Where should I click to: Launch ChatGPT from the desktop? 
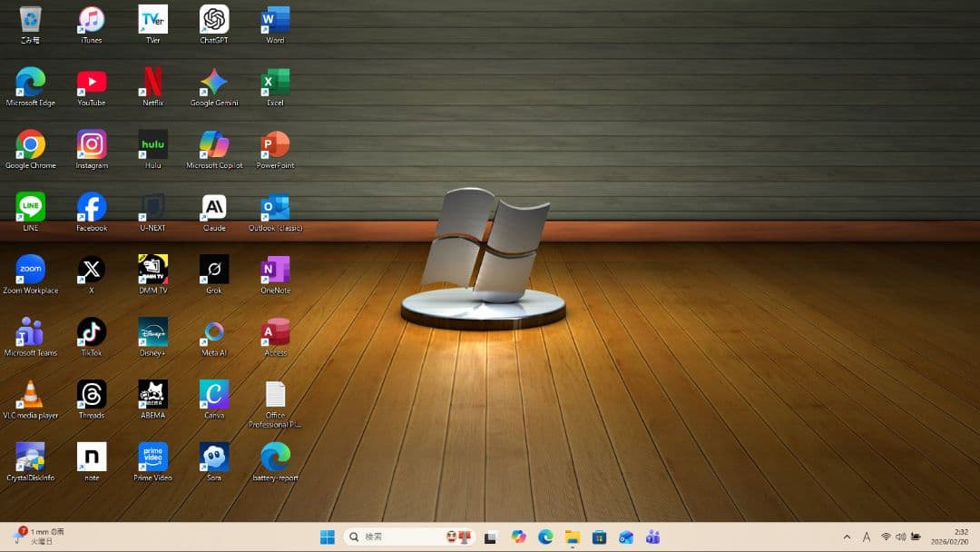[213, 18]
